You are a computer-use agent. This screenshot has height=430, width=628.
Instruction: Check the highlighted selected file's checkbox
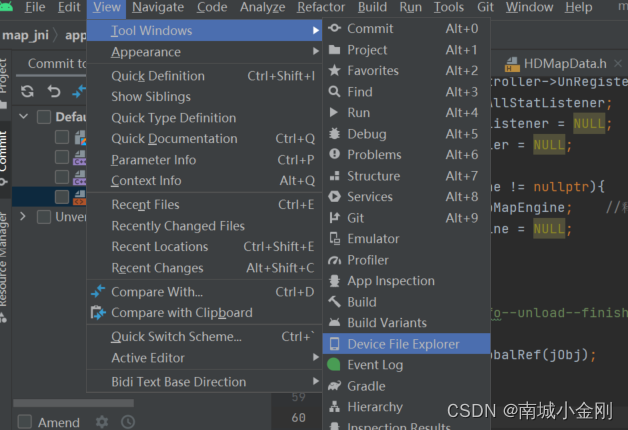coord(62,197)
